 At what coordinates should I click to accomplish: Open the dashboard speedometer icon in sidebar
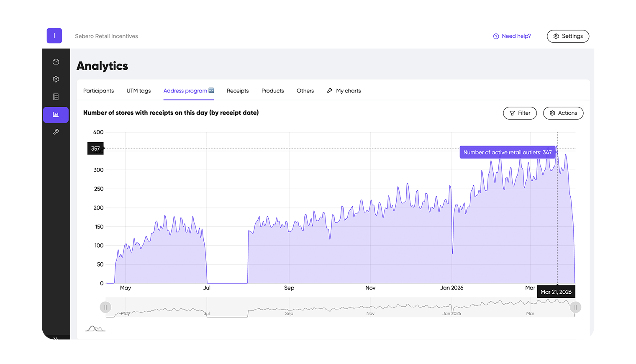click(x=56, y=62)
